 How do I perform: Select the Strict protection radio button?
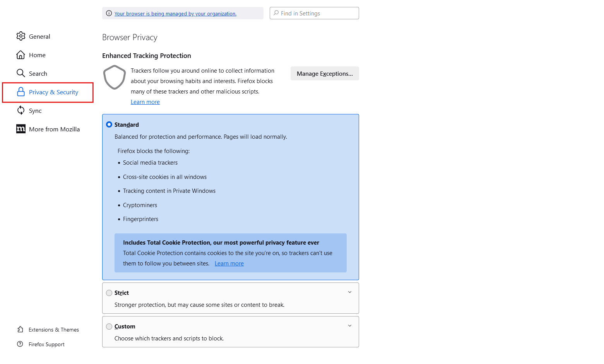pos(109,293)
